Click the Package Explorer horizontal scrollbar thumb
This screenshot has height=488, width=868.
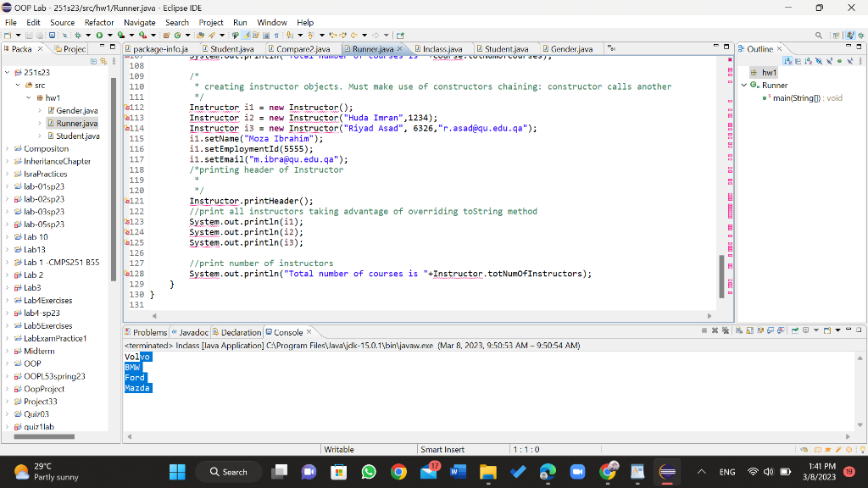tap(44, 436)
